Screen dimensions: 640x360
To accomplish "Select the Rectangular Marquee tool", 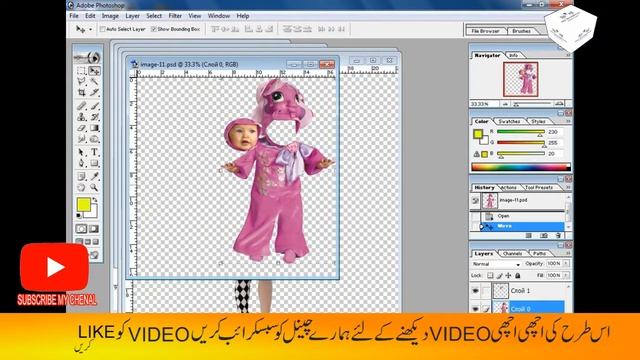I will 82,71.
